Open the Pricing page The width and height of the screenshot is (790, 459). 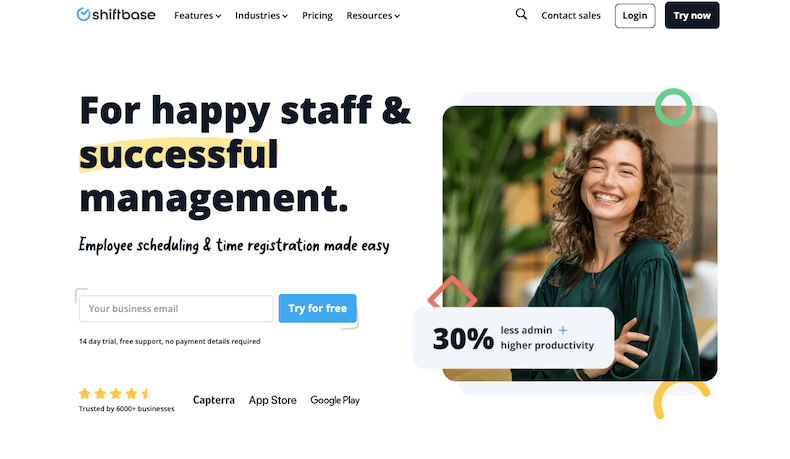click(317, 16)
